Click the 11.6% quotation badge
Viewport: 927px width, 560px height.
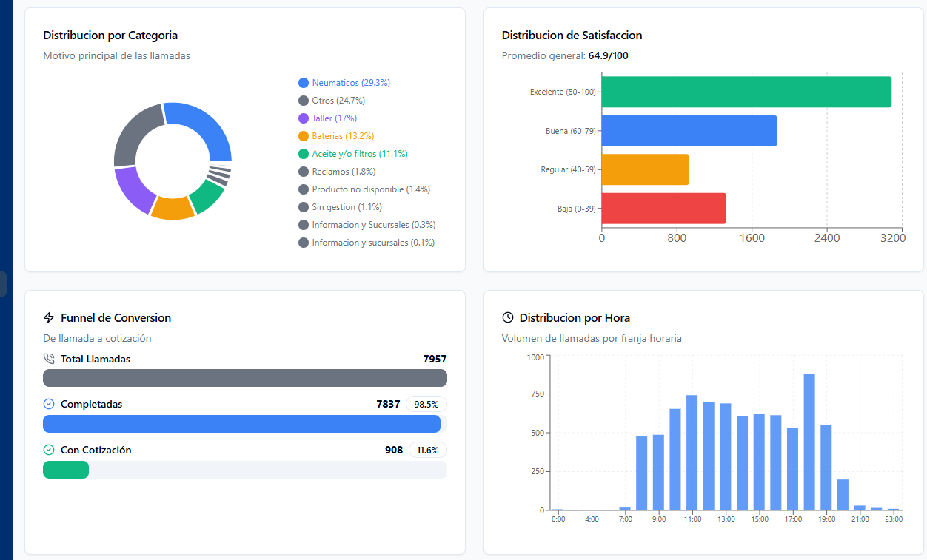click(428, 450)
